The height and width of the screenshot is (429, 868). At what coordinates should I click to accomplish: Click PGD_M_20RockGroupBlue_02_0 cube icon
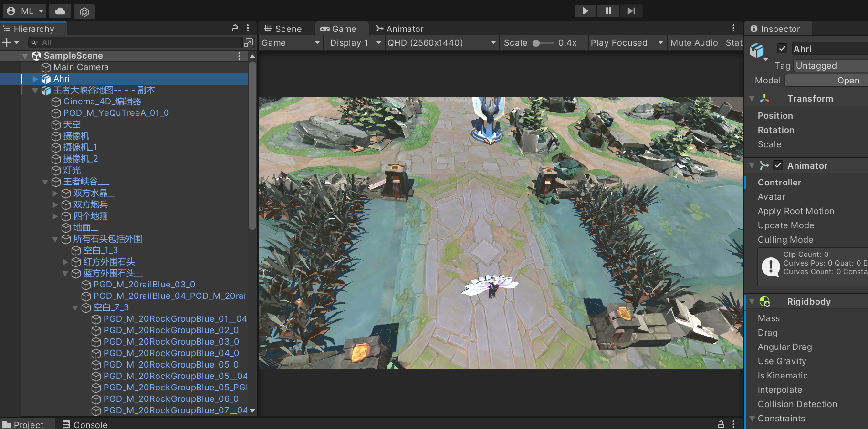(x=96, y=331)
